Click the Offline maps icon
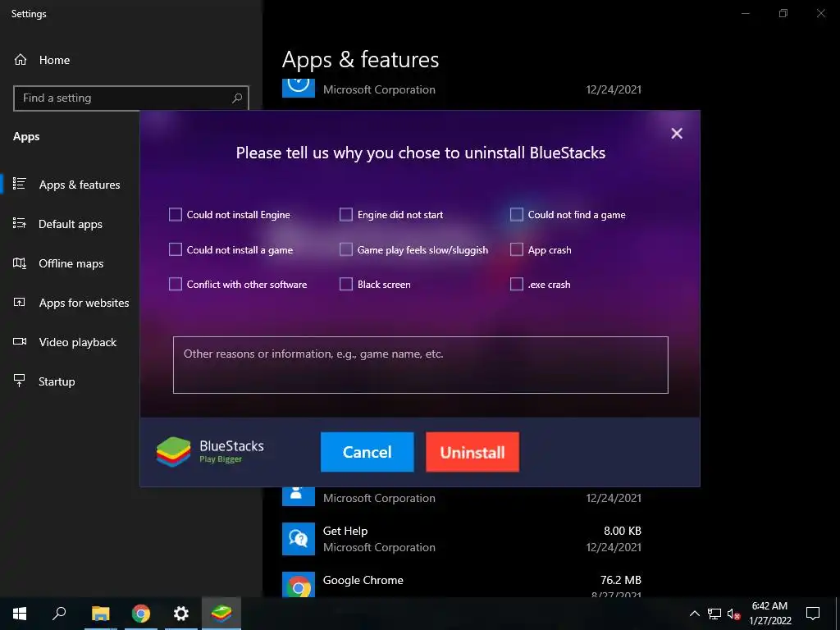The image size is (840, 630). point(20,263)
